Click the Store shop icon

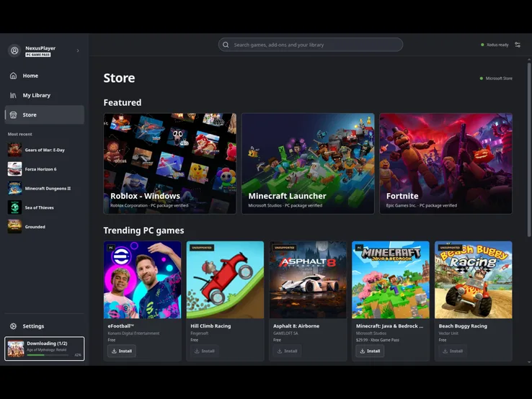(x=13, y=115)
